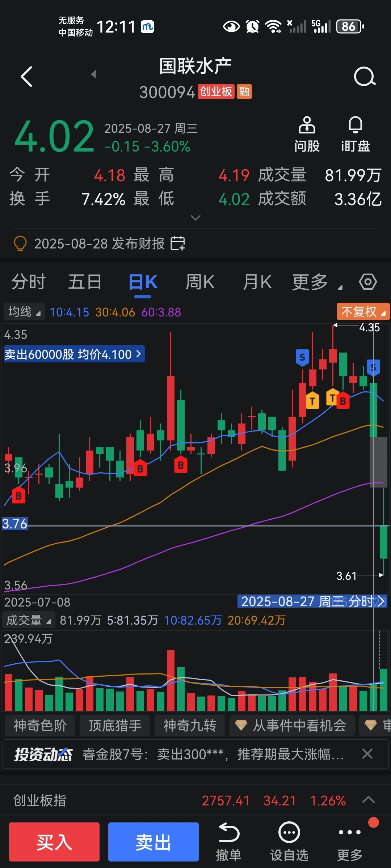Open the 成交量 indicator dropdown
Screen dimensions: 391x868
click(x=29, y=620)
